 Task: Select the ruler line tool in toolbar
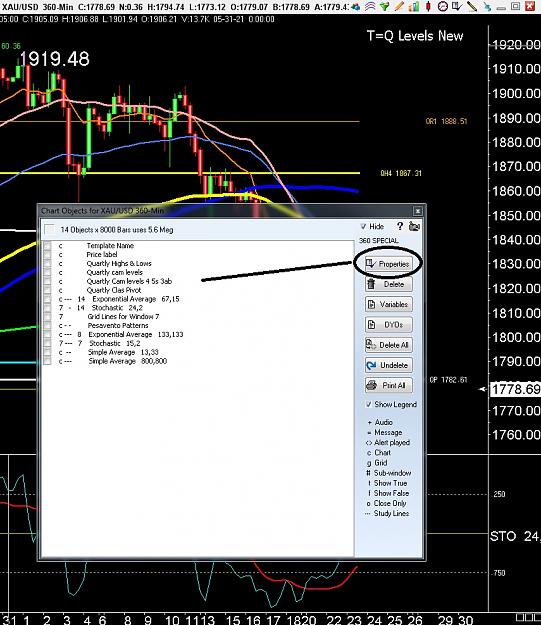[x=472, y=6]
